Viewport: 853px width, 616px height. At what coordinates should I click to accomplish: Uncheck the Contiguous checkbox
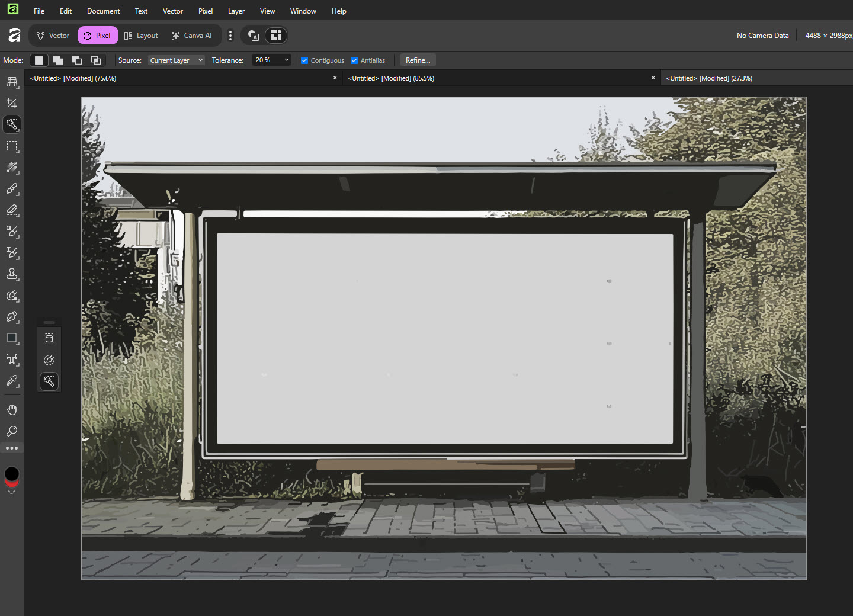(304, 60)
